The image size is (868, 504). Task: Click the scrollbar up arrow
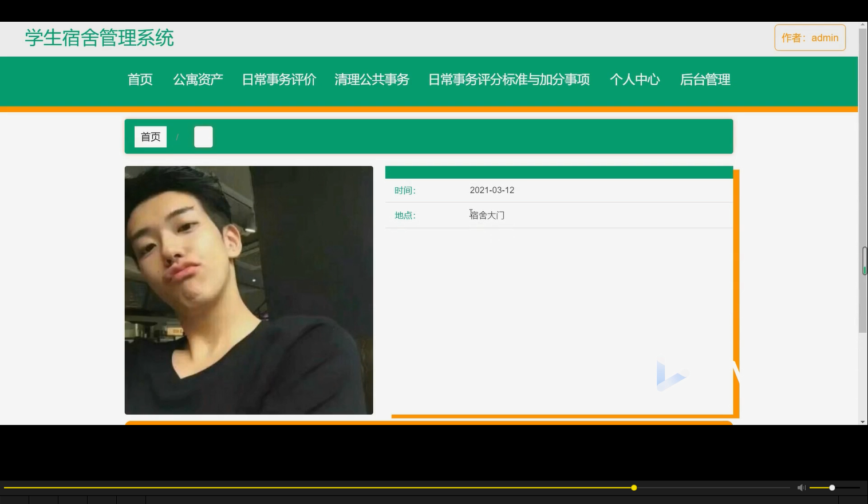click(x=863, y=24)
